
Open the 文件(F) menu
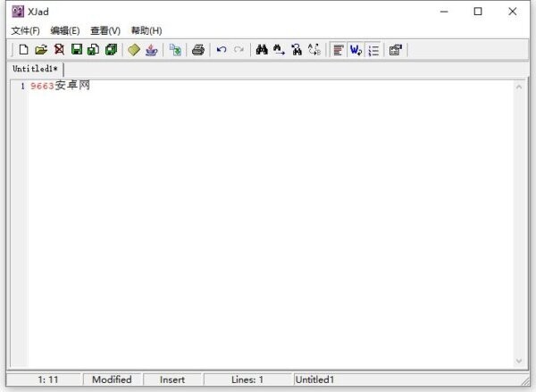coord(25,30)
